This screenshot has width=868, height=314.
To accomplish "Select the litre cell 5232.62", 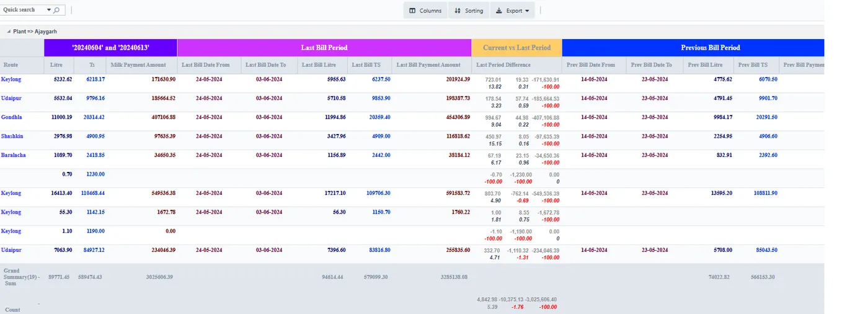I will (x=62, y=79).
